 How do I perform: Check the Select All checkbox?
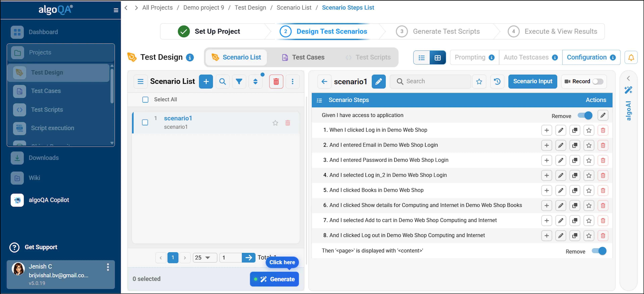pos(145,100)
